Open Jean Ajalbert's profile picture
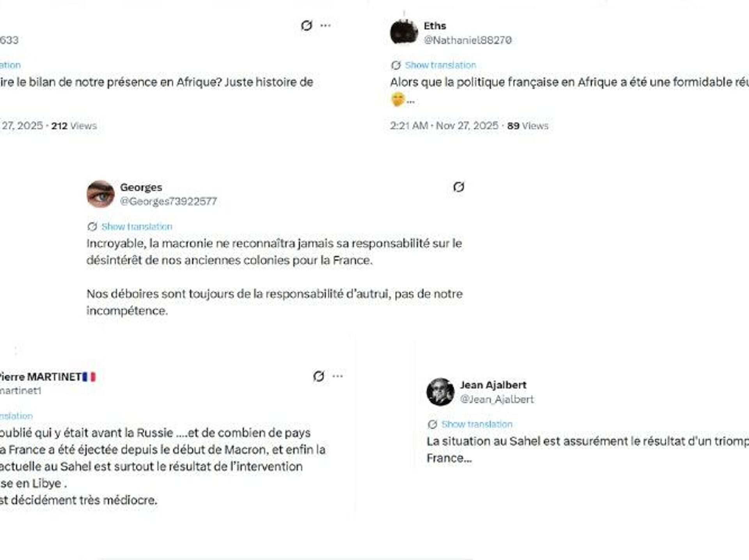This screenshot has height=560, width=749. click(x=440, y=392)
